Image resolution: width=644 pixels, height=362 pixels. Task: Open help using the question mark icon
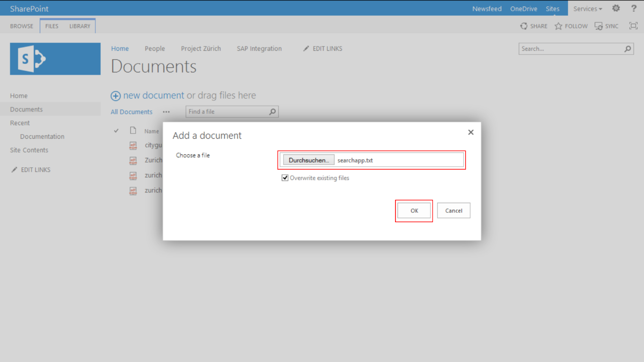[x=634, y=8]
